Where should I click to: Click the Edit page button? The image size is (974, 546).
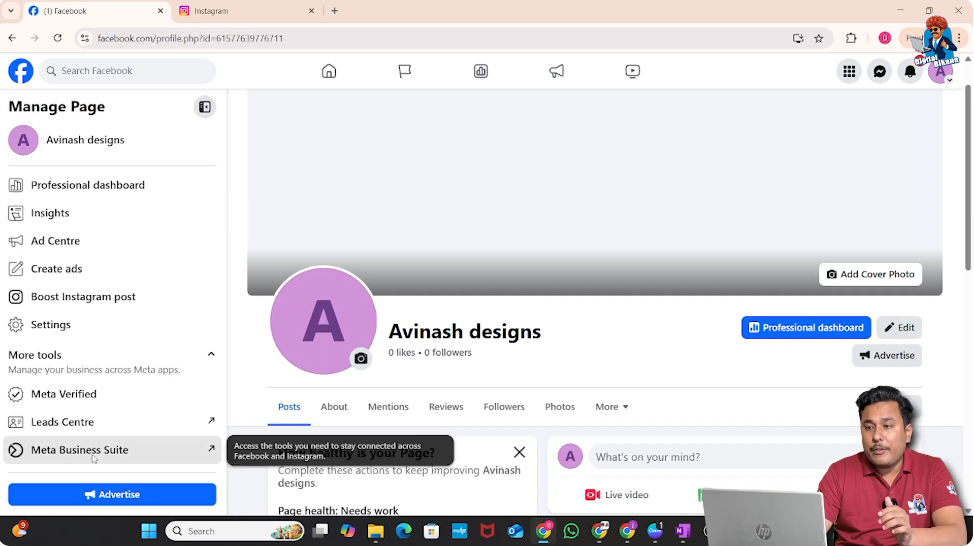coord(899,327)
